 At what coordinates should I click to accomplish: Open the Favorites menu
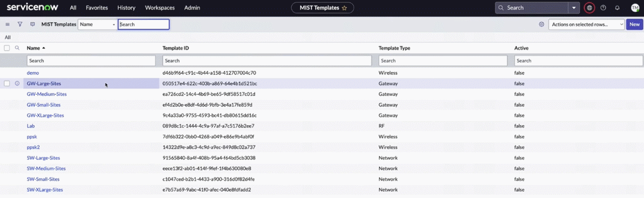[97, 8]
